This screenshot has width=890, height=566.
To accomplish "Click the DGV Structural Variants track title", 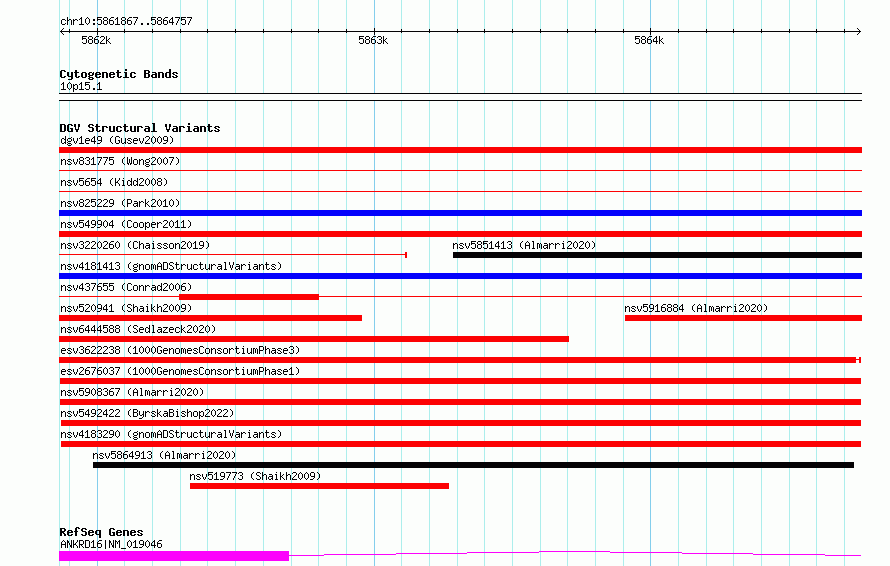I will tap(140, 128).
